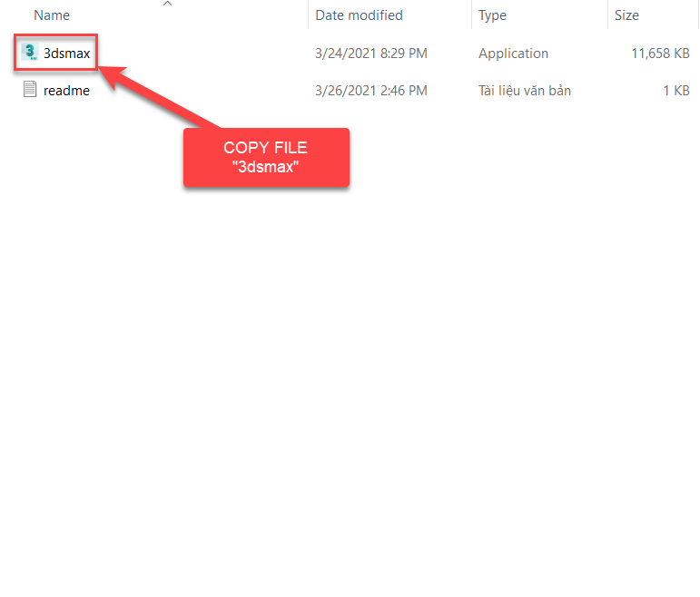The image size is (700, 597).
Task: Click the 3/24/2021 8:29 PM date entry
Action: [x=370, y=54]
